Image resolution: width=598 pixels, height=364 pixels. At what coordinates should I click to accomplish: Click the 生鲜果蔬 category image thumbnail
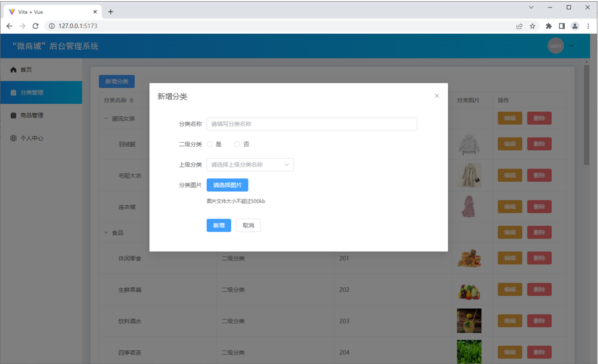[469, 289]
